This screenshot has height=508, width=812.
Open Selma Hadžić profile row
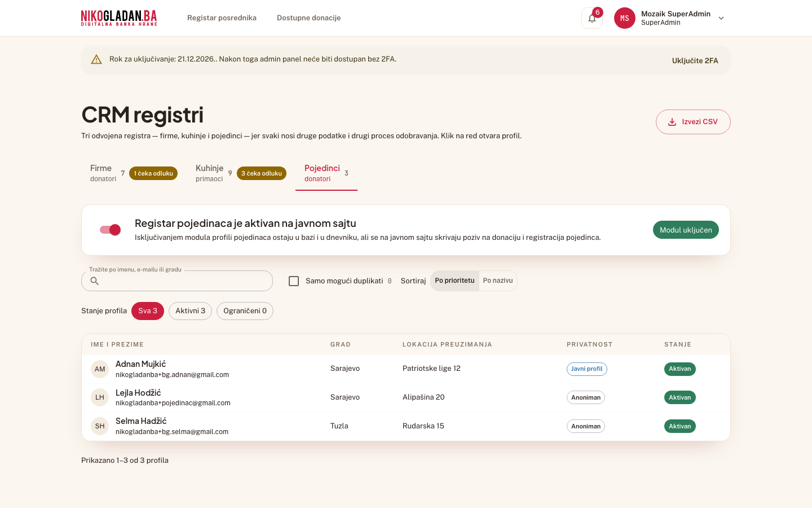coord(406,426)
